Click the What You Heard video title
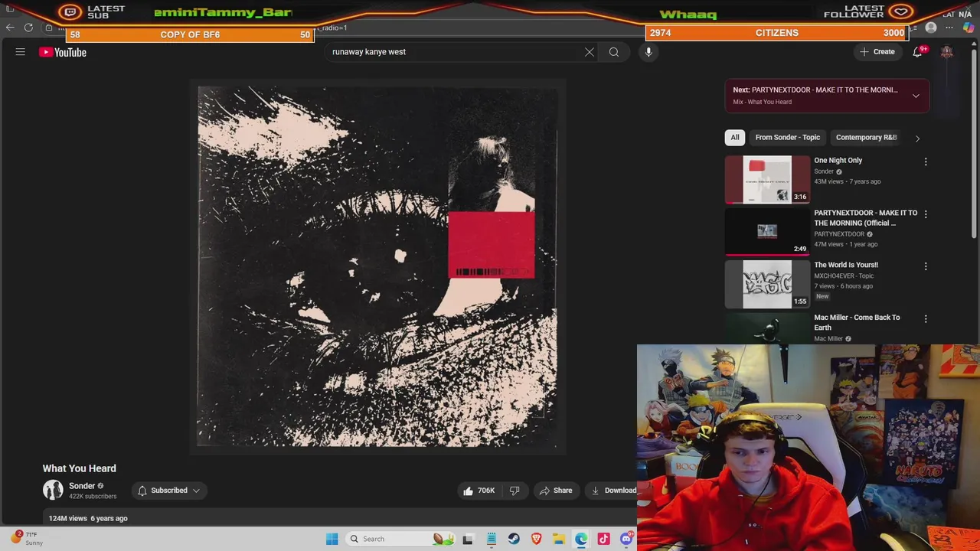Image resolution: width=980 pixels, height=551 pixels. pyautogui.click(x=80, y=468)
